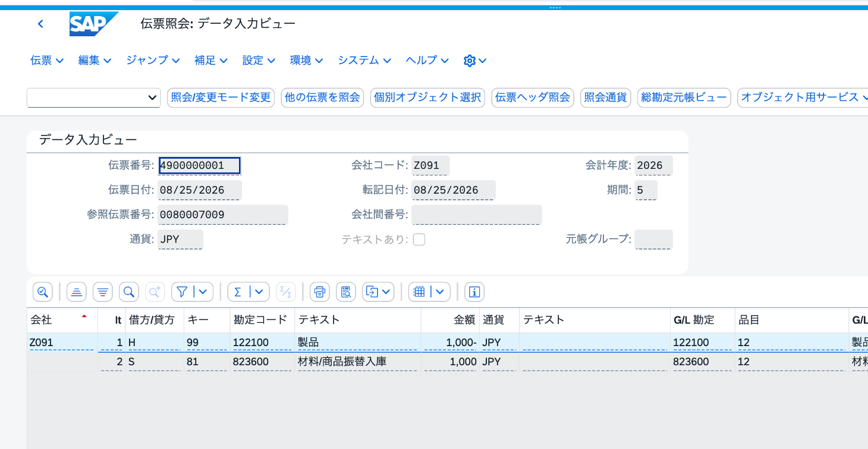Image resolution: width=868 pixels, height=449 pixels.
Task: Open the ヘルプ menu
Action: pos(427,60)
